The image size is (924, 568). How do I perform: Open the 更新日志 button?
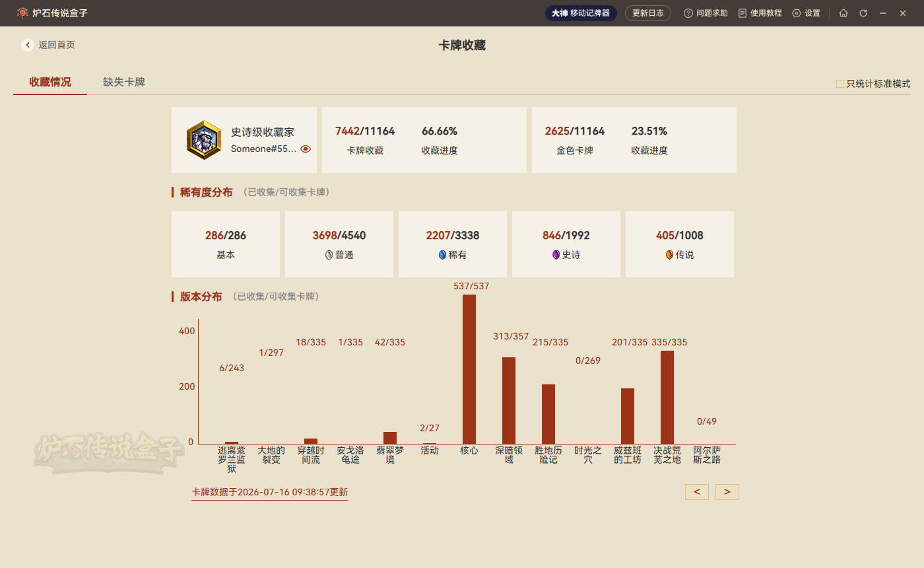pos(648,13)
